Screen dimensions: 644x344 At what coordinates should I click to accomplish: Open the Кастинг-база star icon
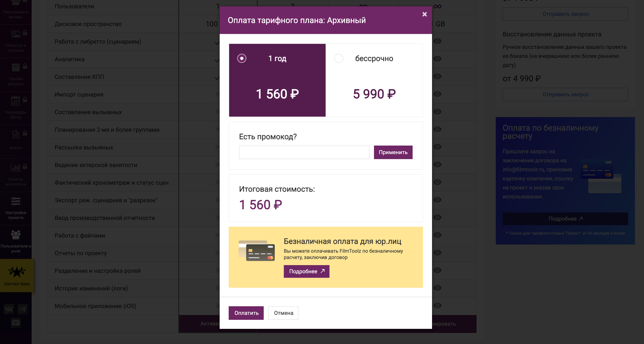tap(16, 272)
